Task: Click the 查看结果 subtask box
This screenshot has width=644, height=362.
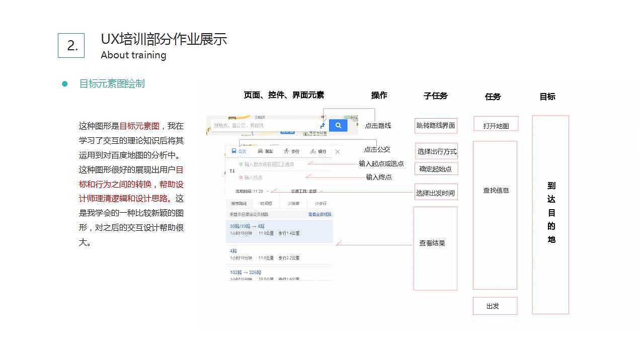Action: click(x=435, y=248)
